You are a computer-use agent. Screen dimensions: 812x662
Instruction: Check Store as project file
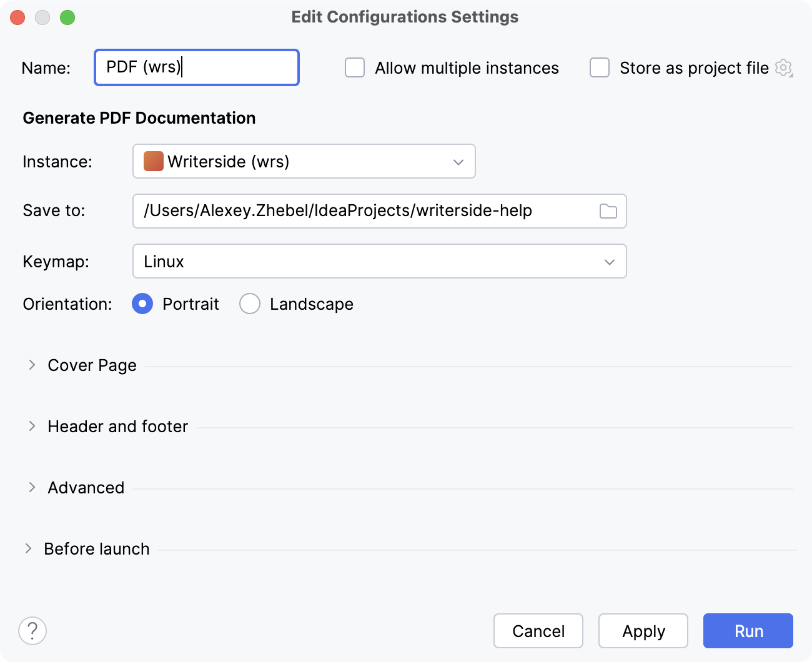tap(599, 67)
